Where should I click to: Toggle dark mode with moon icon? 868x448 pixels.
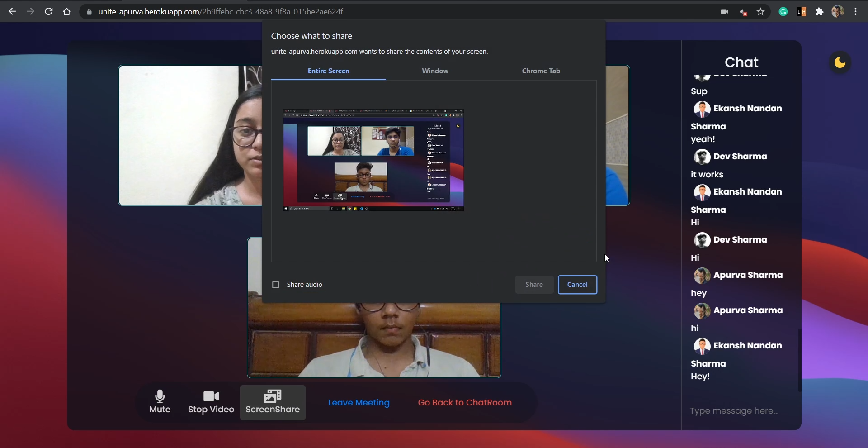tap(840, 62)
